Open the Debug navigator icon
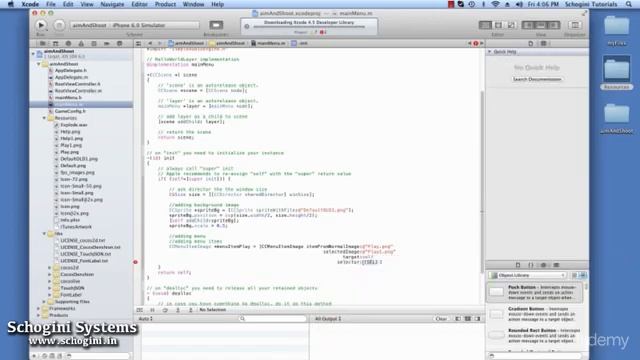Screen dimensions: 640x360 tap(94, 43)
